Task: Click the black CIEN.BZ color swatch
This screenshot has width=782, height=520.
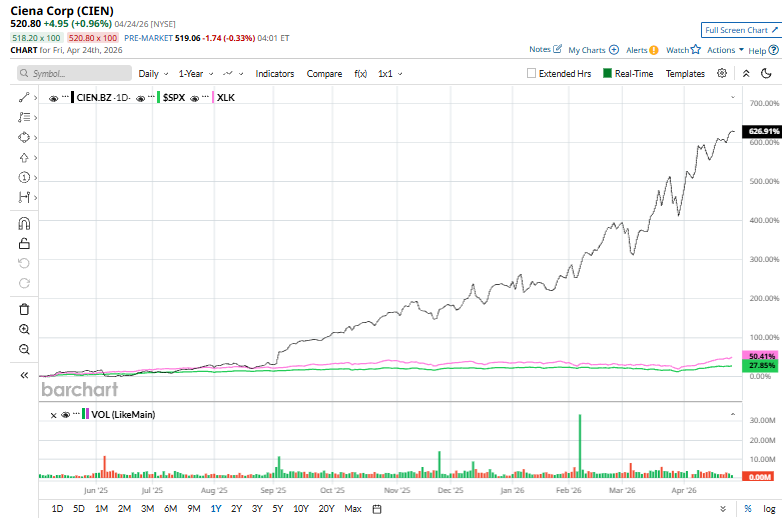Action: click(x=72, y=97)
